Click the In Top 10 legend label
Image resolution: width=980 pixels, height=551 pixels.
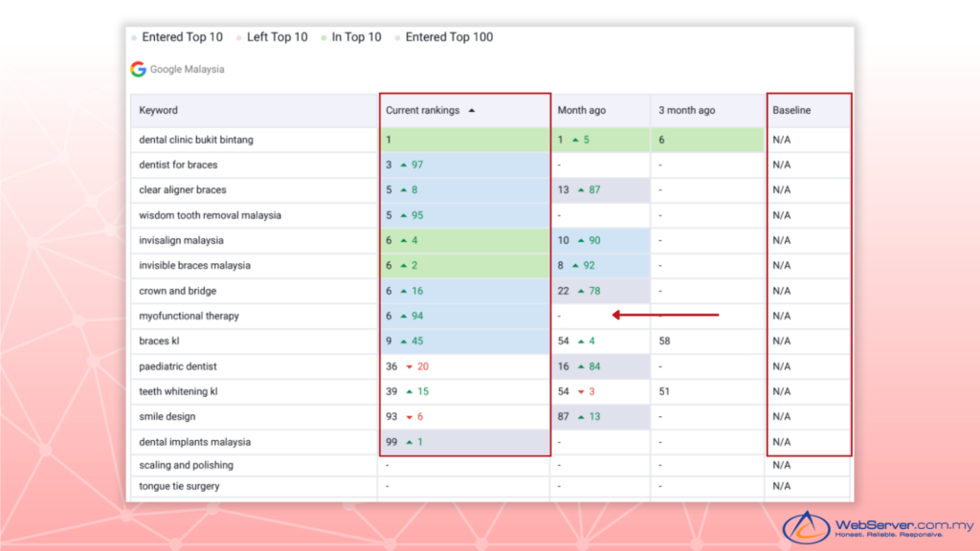[356, 37]
